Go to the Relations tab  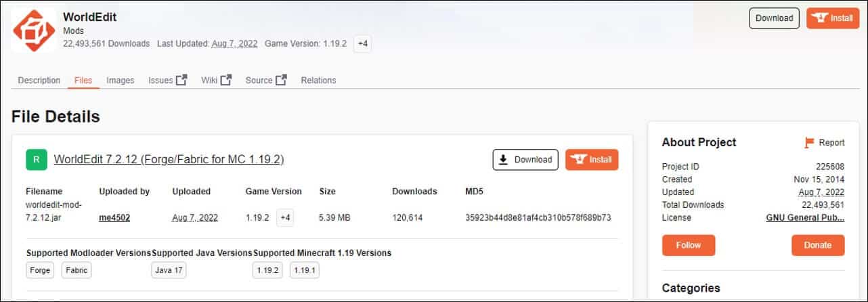click(x=318, y=80)
